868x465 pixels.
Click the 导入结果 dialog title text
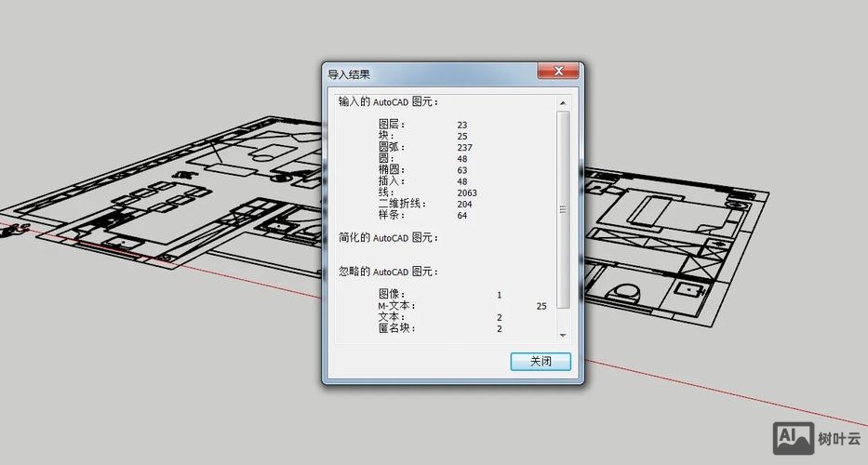tap(349, 74)
